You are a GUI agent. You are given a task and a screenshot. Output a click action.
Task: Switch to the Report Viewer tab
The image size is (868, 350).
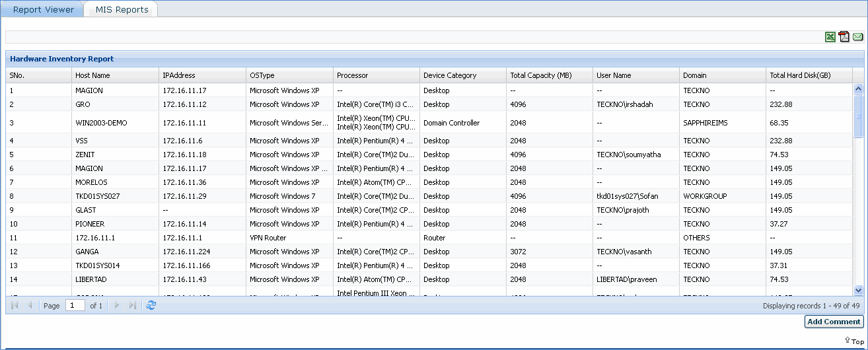tap(44, 10)
